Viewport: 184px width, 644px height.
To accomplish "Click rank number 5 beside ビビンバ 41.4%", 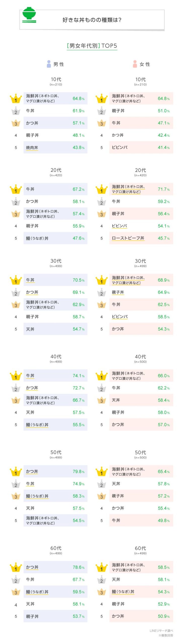I will tap(102, 148).
